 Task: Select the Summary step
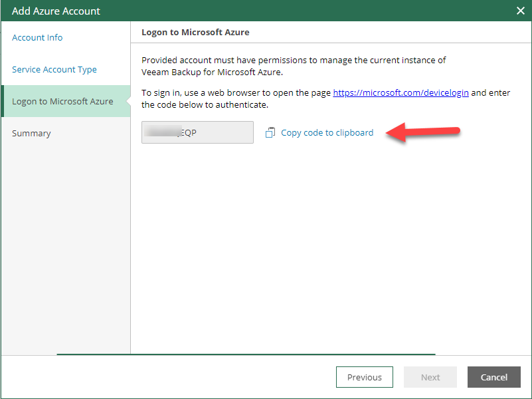pos(31,133)
